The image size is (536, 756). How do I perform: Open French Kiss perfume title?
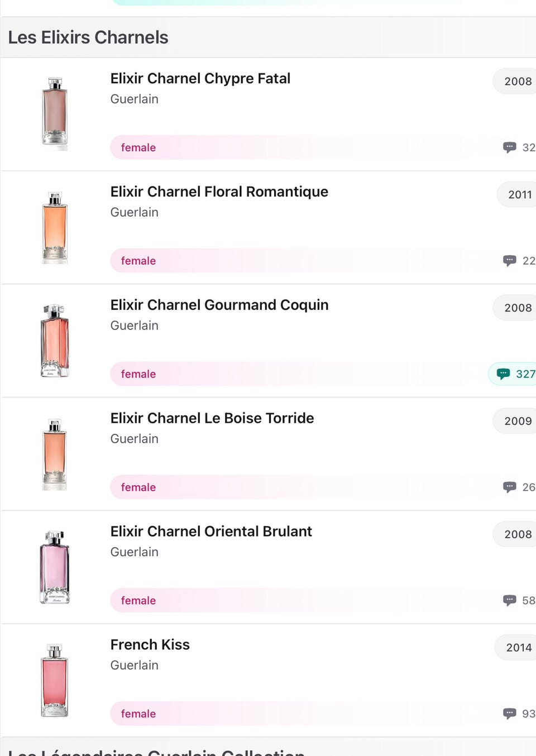point(150,645)
